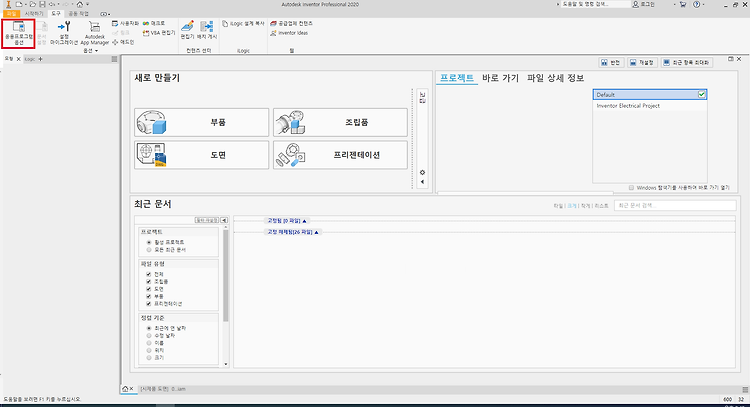Open the 매크로 macros tool
The width and height of the screenshot is (750, 407).
(154, 23)
